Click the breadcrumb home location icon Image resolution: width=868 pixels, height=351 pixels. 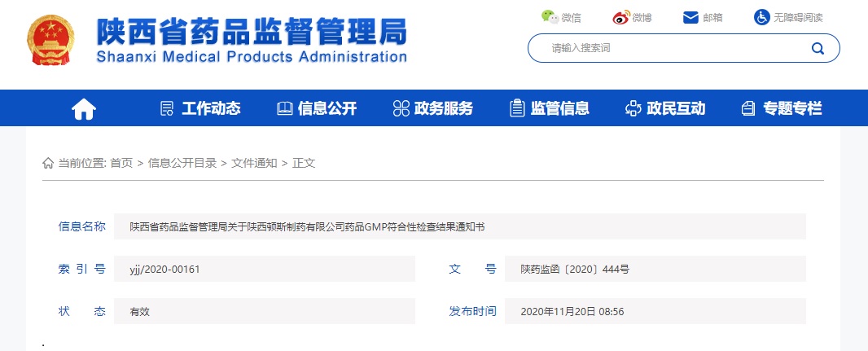[x=48, y=163]
